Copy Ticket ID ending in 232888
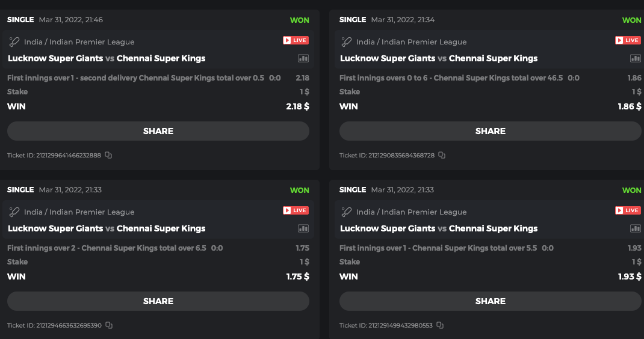 [x=108, y=155]
